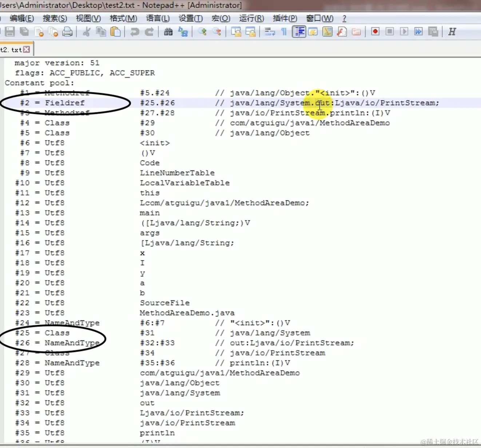Click the 'LineNumberTable' text
Screen dimensions: 481x448
point(177,173)
